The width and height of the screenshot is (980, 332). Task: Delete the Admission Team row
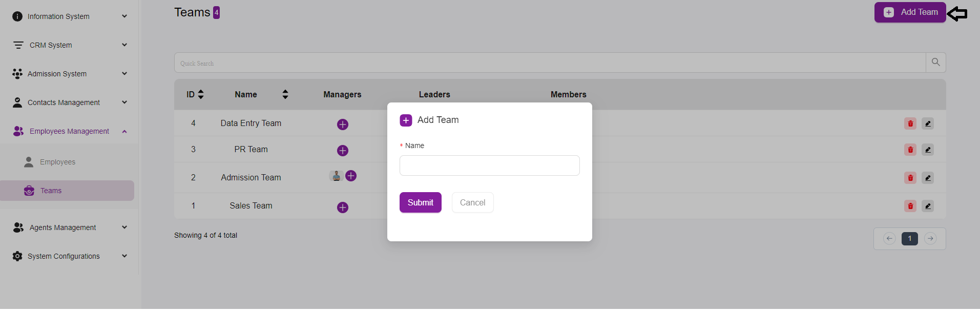click(x=910, y=178)
